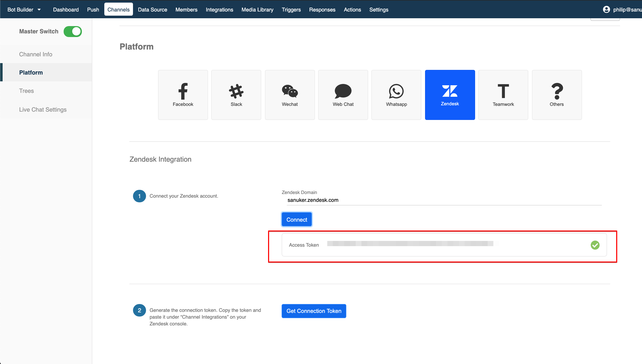Choose the Wechat platform tile
The height and width of the screenshot is (364, 642).
click(x=290, y=95)
